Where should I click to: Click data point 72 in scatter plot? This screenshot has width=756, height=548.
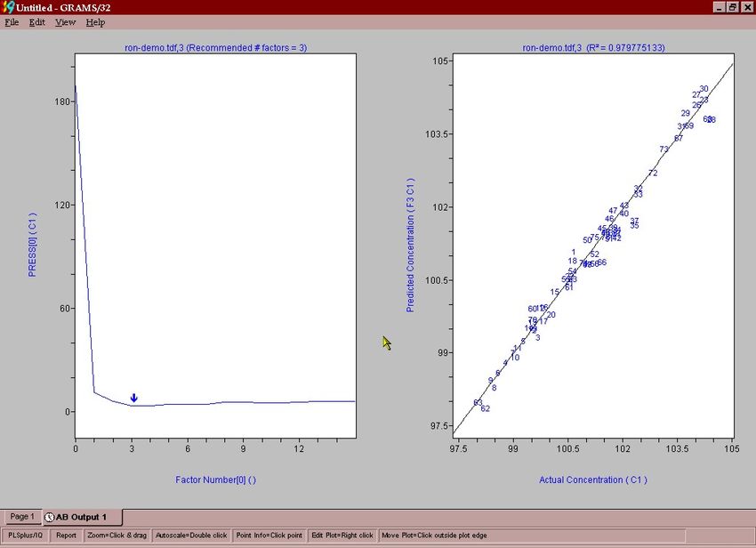click(x=653, y=173)
